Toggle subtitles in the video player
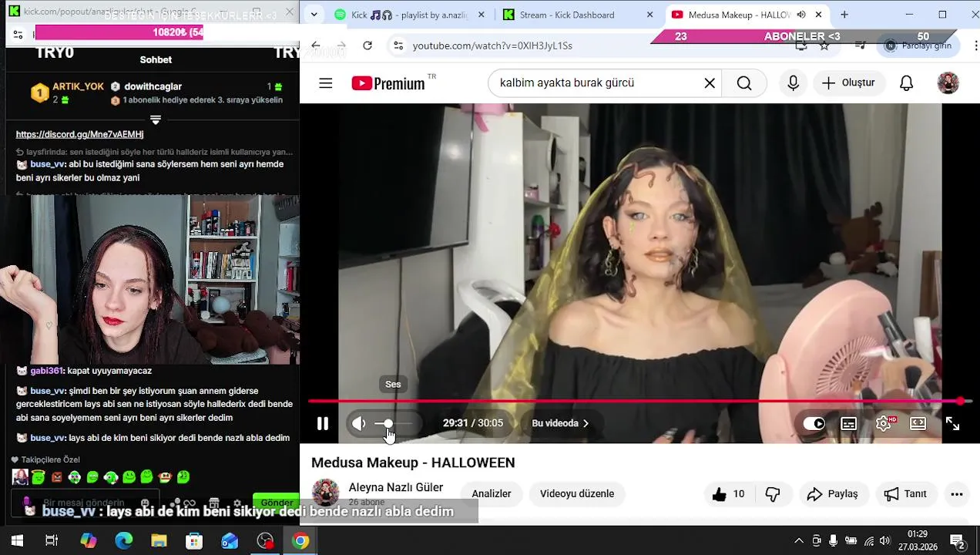The height and width of the screenshot is (555, 980). coord(848,423)
